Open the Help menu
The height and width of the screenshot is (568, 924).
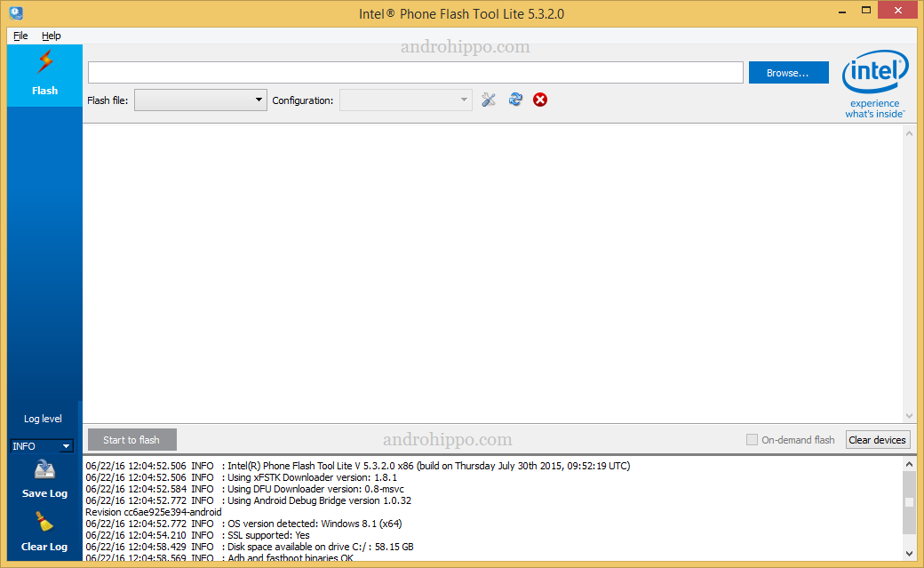52,36
